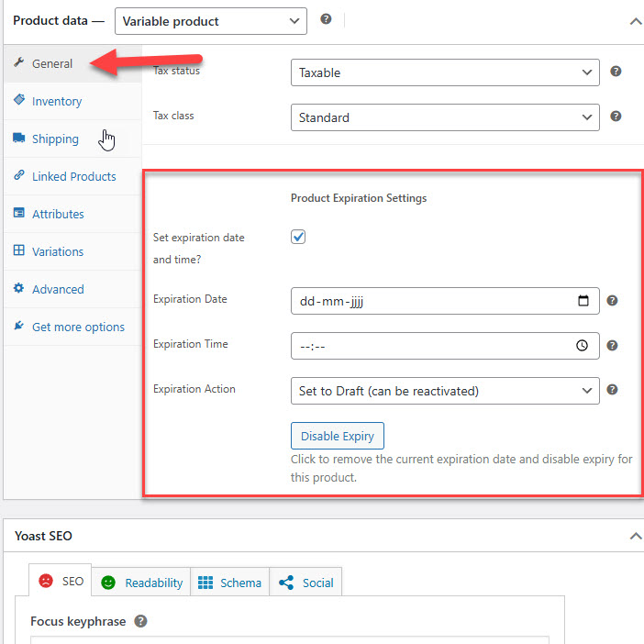Viewport: 644px width, 644px height.
Task: Collapse the Yoast SEO panel
Action: pos(636,536)
